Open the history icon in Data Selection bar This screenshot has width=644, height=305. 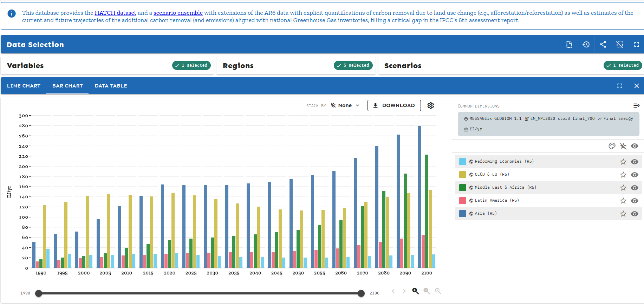(586, 45)
